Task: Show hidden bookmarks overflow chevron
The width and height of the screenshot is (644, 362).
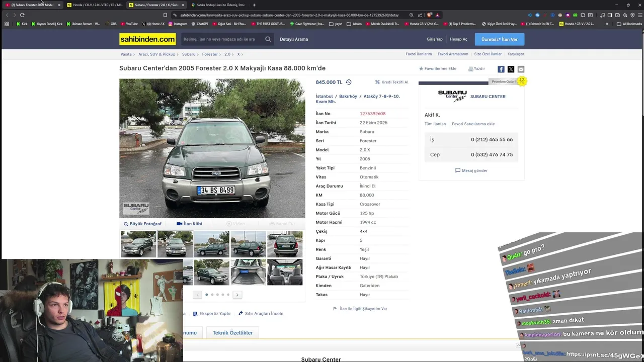Action: (607, 24)
